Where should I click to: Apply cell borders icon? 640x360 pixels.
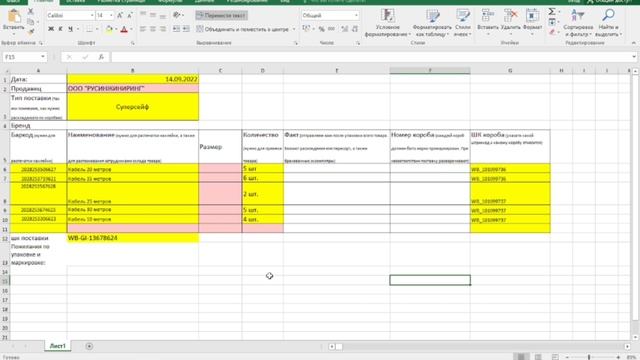pos(89,29)
